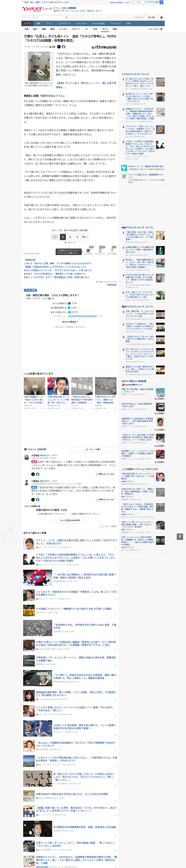
Task: Click the わかりやすい lightbulb reaction icon
Action: [100, 251]
